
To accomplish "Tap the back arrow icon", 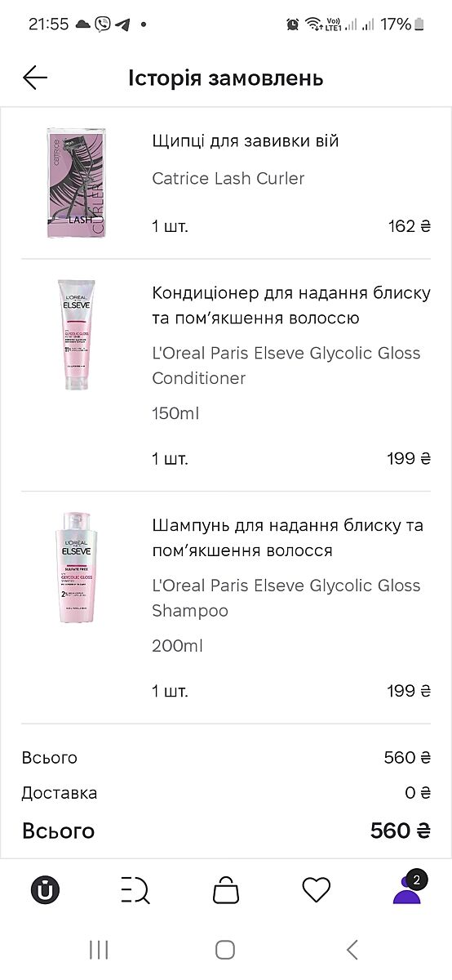I will click(35, 78).
